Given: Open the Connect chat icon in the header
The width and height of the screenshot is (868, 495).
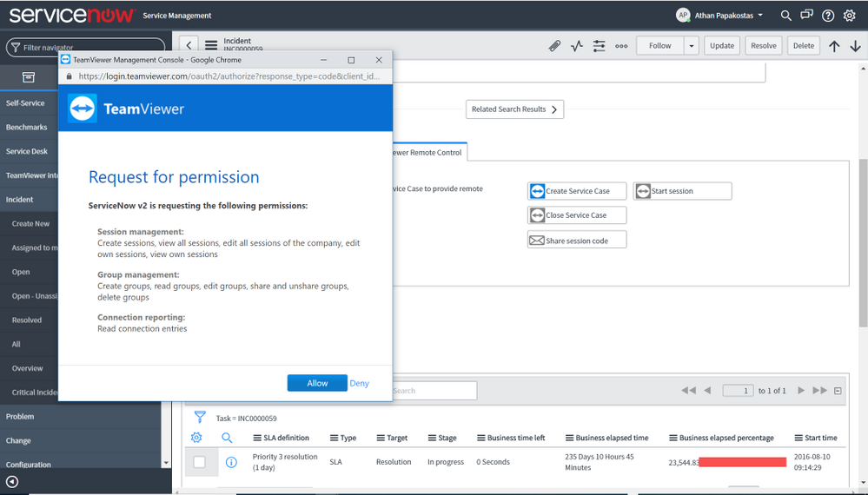Looking at the screenshot, I should [x=806, y=15].
